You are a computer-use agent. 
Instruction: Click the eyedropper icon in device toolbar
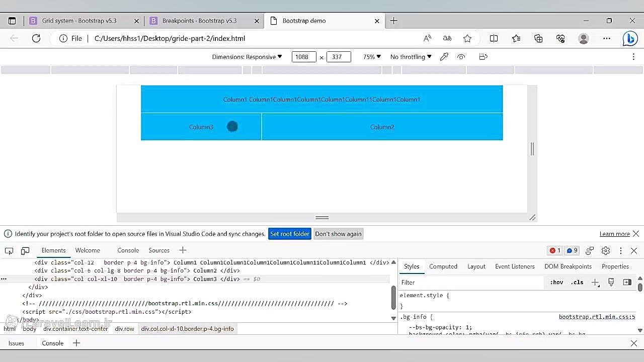click(444, 57)
